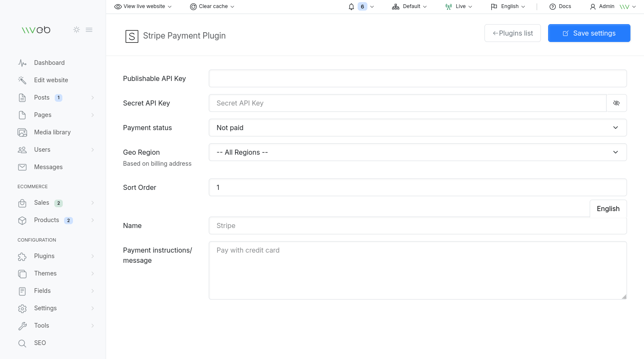Click the Themes layers icon
The width and height of the screenshot is (644, 359).
point(22,273)
